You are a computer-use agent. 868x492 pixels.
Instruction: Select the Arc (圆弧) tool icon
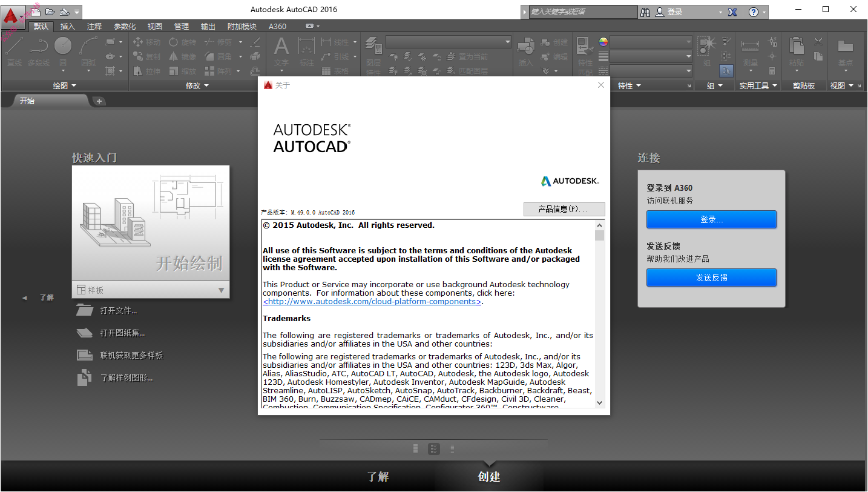[88, 46]
